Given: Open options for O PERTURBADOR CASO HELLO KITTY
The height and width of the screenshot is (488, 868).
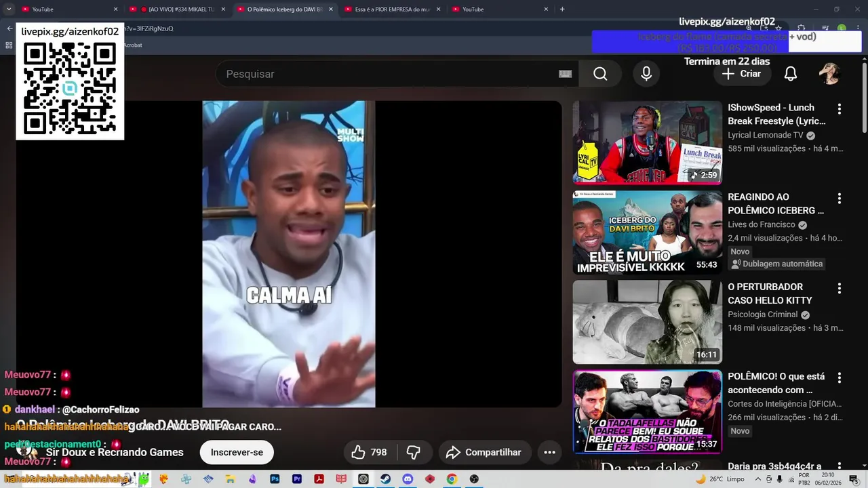Looking at the screenshot, I should [840, 288].
